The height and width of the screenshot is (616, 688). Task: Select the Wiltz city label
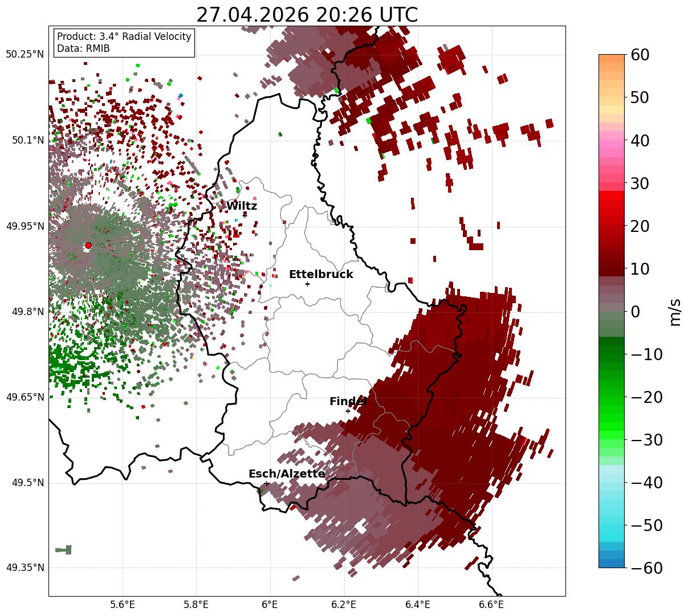pyautogui.click(x=242, y=206)
